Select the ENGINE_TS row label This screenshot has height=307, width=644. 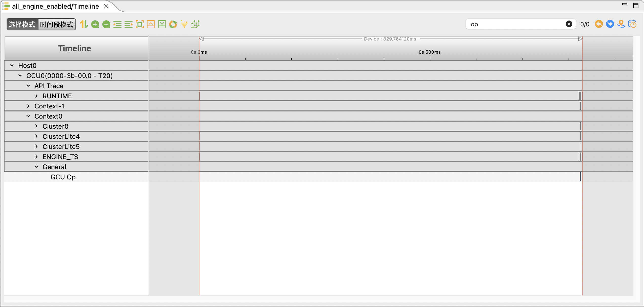click(x=60, y=157)
